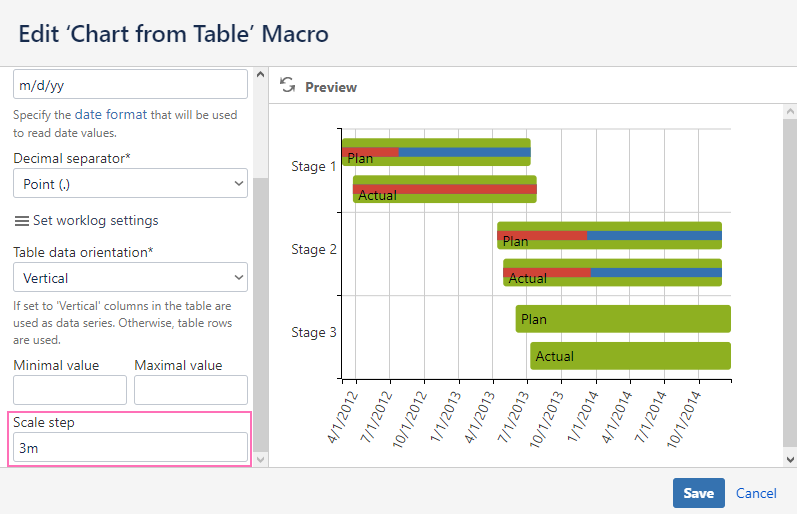The image size is (797, 514).
Task: Open the date format help link
Action: coord(111,114)
